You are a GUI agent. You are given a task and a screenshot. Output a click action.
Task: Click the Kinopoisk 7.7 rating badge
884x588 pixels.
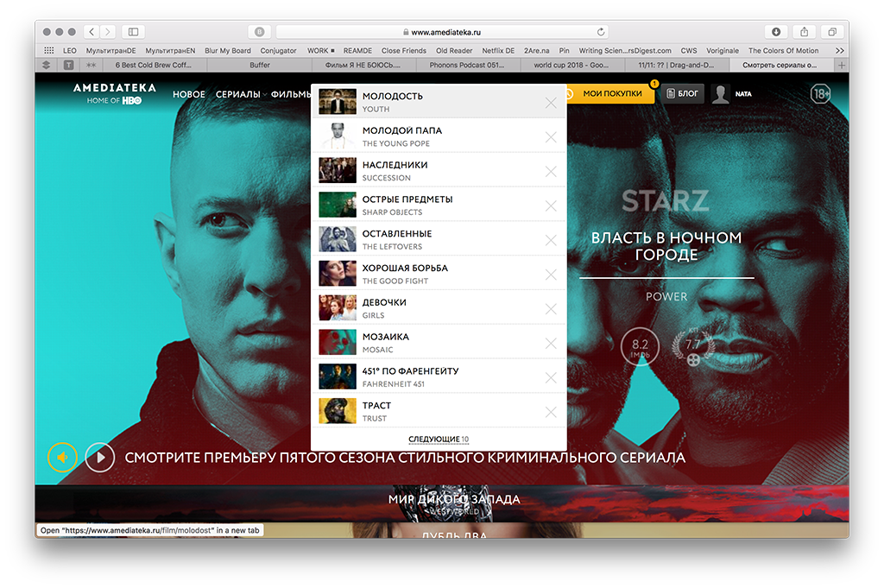(693, 347)
